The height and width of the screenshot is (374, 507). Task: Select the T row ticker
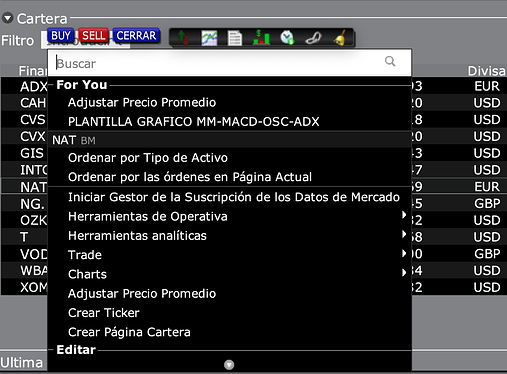pos(24,237)
